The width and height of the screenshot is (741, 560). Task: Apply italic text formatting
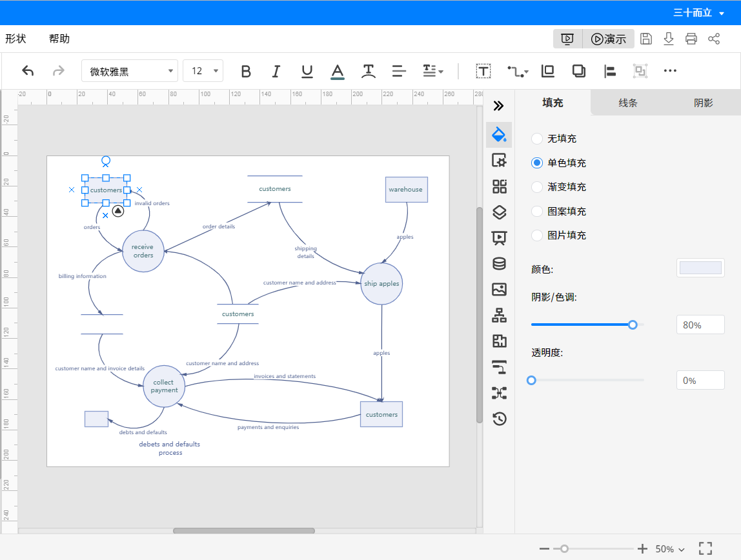(276, 72)
